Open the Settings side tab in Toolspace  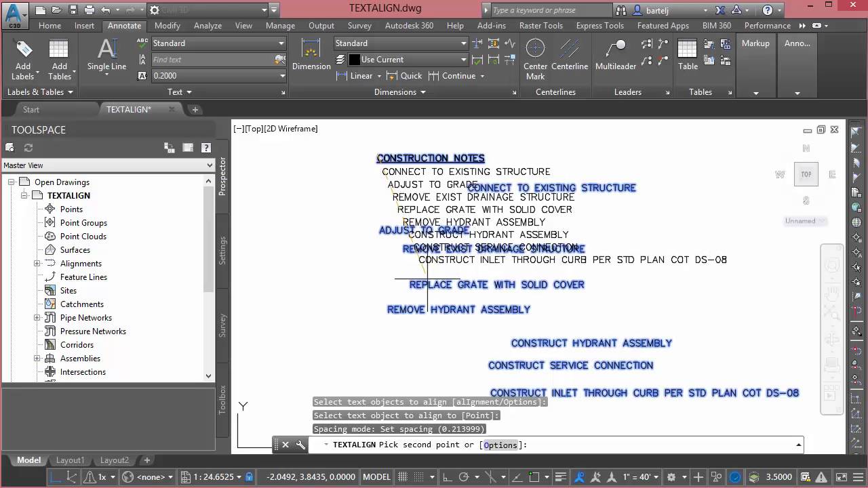pos(222,251)
